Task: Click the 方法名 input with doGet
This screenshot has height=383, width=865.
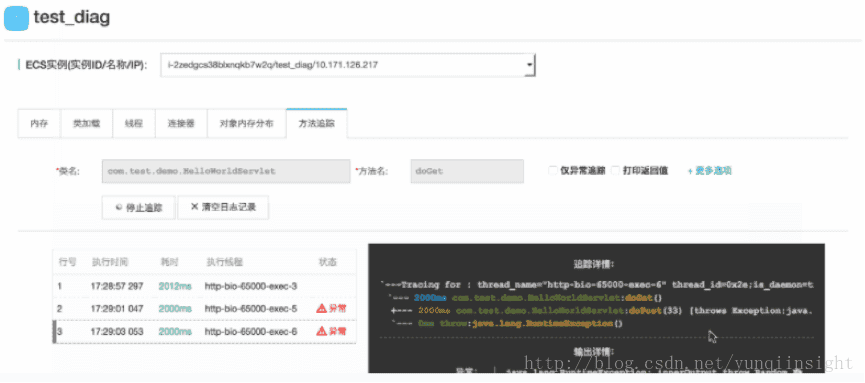Action: 467,171
